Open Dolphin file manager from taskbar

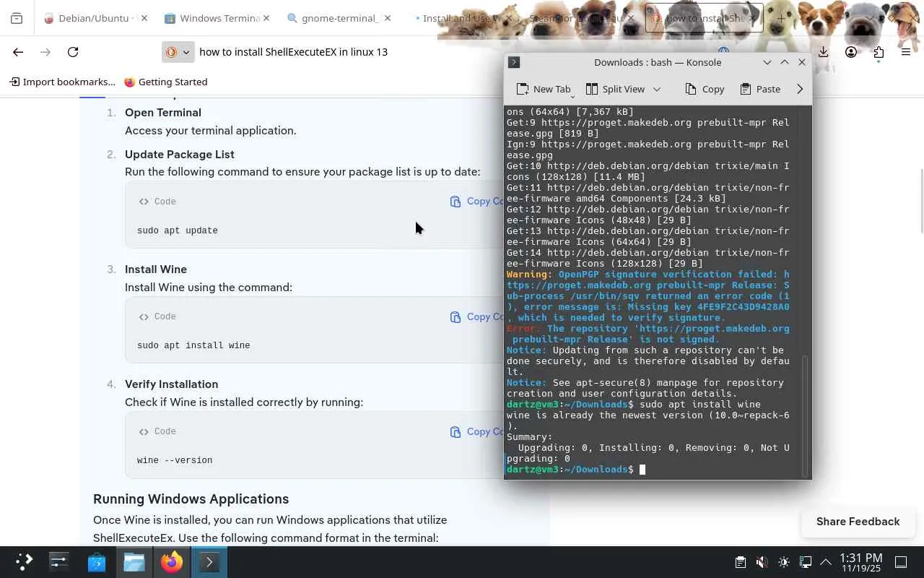click(x=134, y=561)
